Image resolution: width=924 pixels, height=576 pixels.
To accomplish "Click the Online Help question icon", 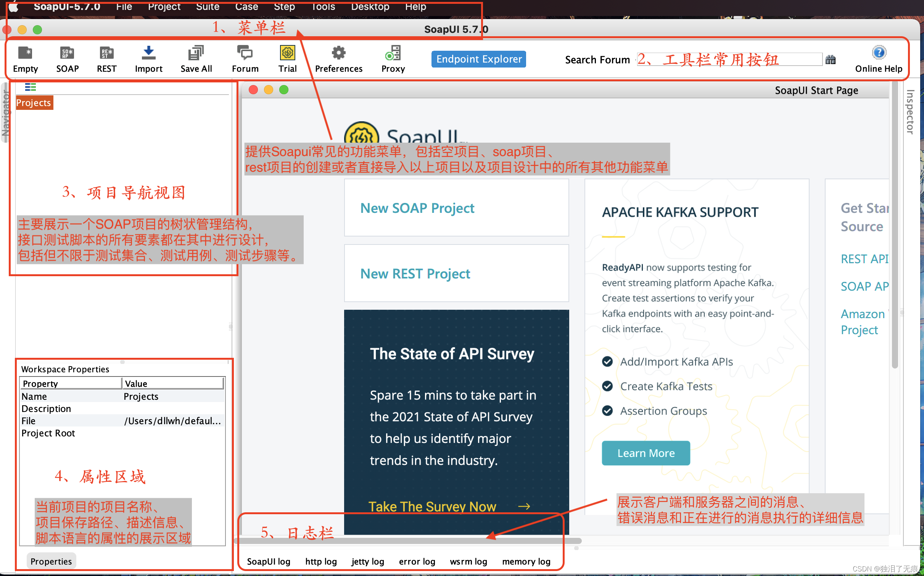I will 879,52.
